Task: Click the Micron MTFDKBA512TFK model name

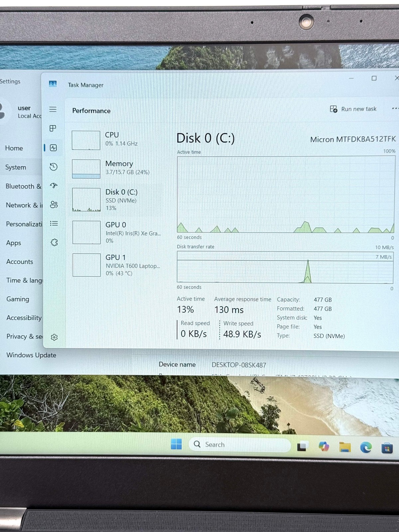Action: pyautogui.click(x=353, y=139)
